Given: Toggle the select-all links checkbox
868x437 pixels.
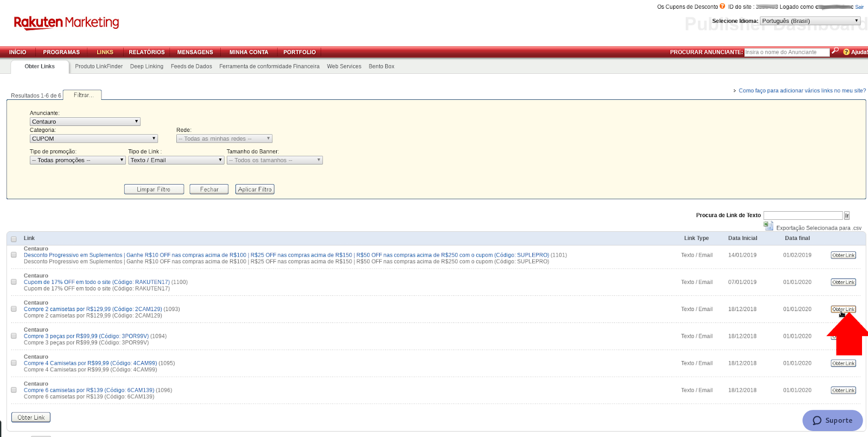Looking at the screenshot, I should point(14,239).
